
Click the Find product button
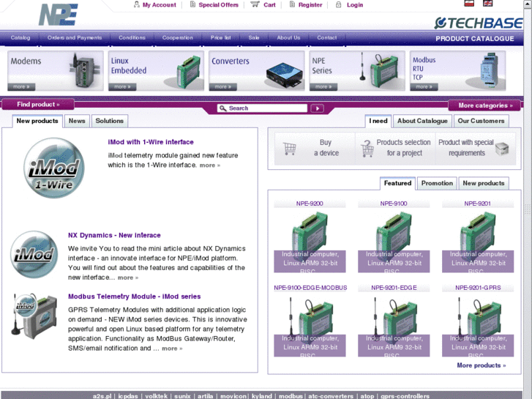(x=38, y=105)
